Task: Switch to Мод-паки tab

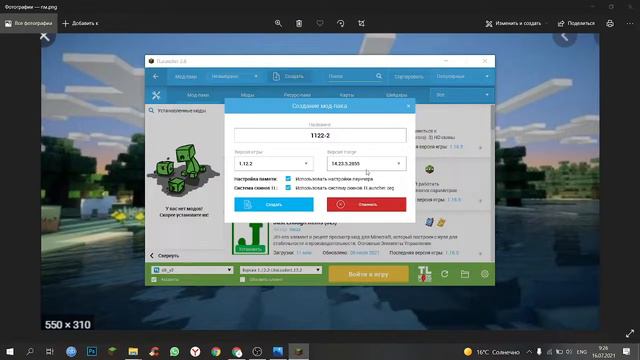Action: 198,95
